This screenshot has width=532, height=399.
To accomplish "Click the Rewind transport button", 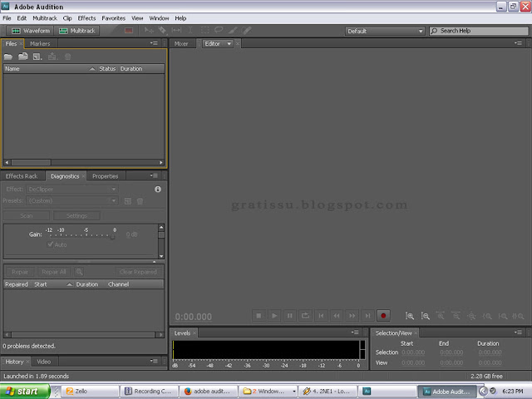I will (x=337, y=316).
